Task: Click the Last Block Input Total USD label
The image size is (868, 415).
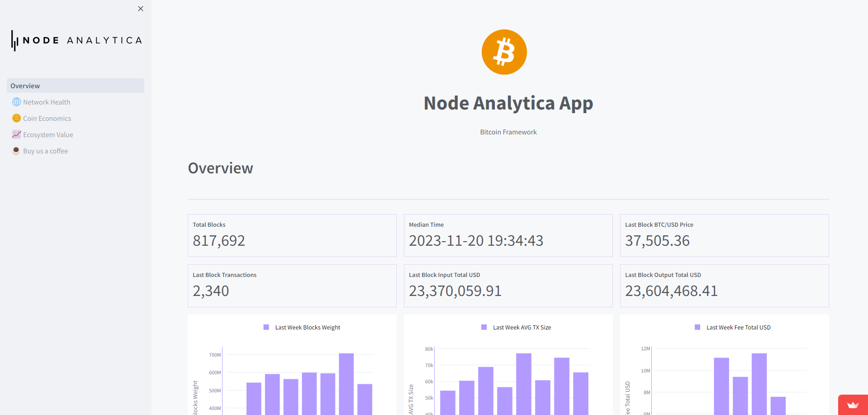Action: point(444,275)
